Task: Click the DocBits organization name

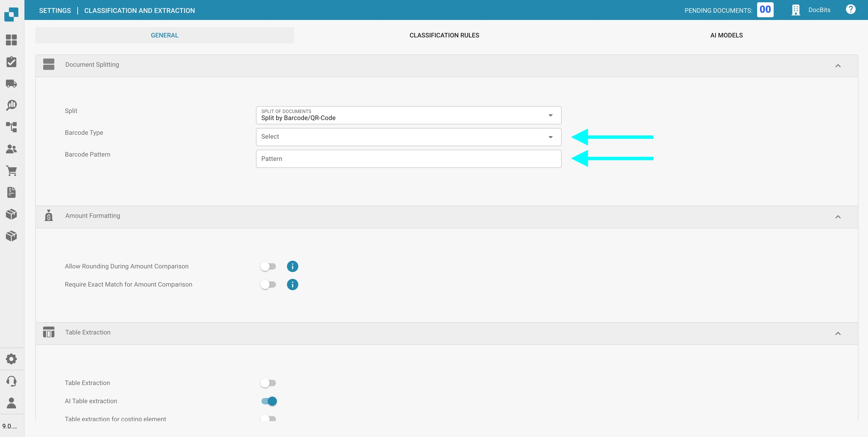Action: 819,10
